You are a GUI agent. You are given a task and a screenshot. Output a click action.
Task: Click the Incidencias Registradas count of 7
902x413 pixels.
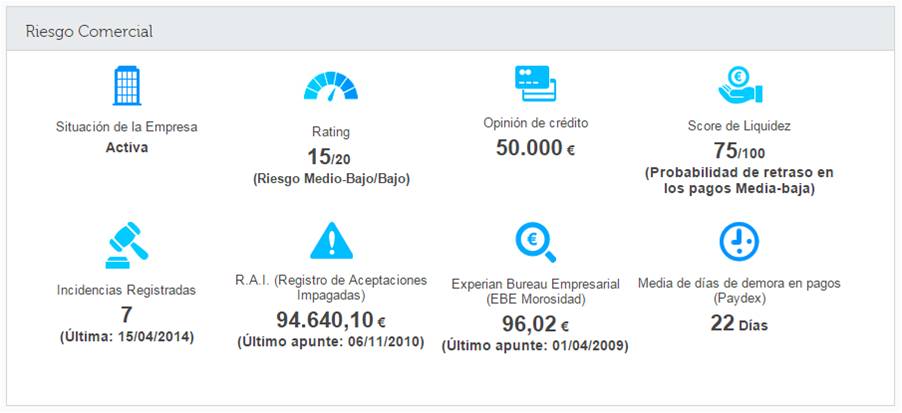click(127, 315)
